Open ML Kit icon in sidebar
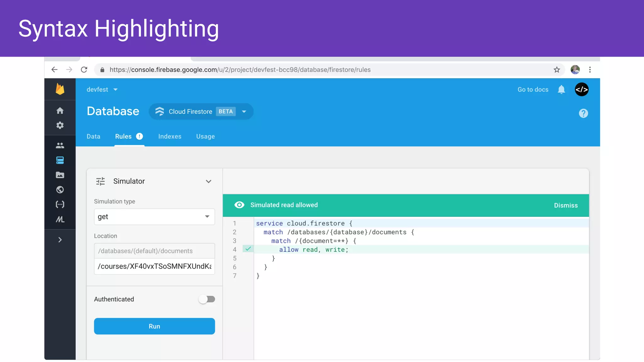644x362 pixels. pyautogui.click(x=60, y=219)
